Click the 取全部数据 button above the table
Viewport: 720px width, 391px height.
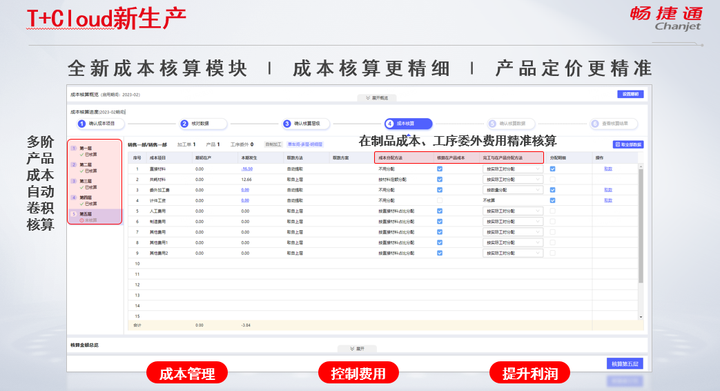[628, 145]
